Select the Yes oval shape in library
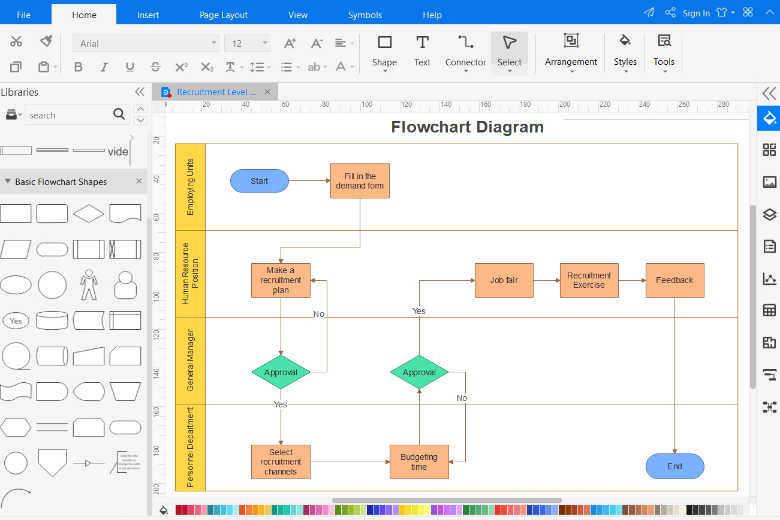The image size is (780, 520). (x=16, y=321)
